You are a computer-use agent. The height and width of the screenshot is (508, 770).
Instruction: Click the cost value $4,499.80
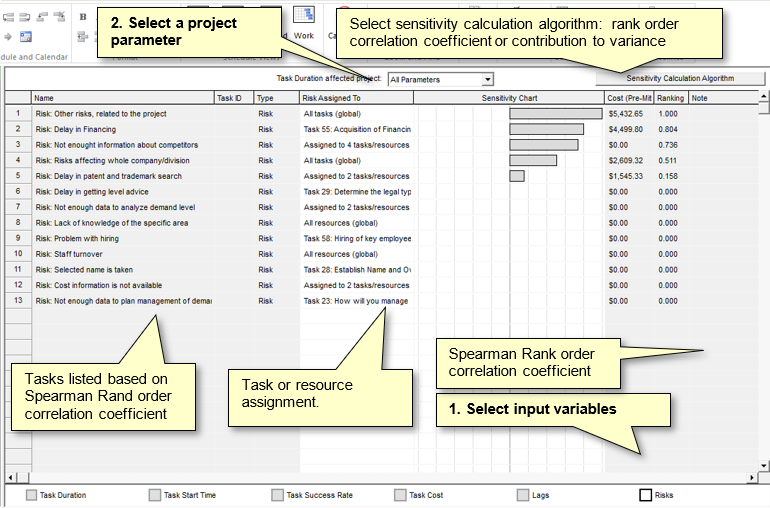point(626,129)
